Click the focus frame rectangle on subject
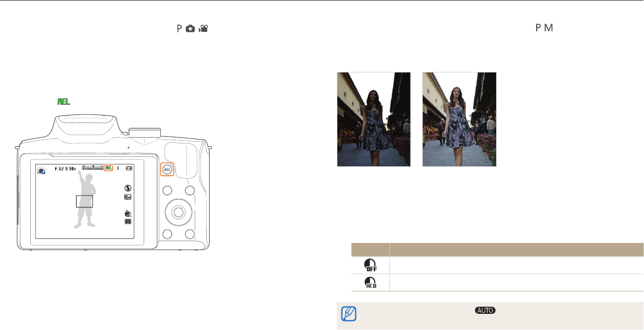 (84, 201)
